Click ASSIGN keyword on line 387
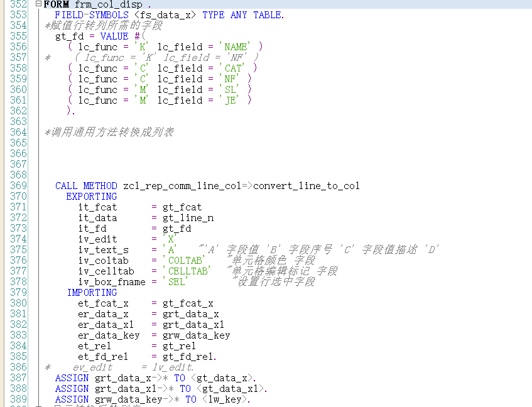 click(x=72, y=378)
